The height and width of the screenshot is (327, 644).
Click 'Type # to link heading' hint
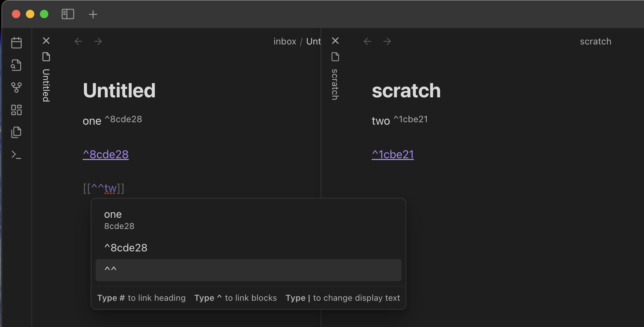pos(141,298)
